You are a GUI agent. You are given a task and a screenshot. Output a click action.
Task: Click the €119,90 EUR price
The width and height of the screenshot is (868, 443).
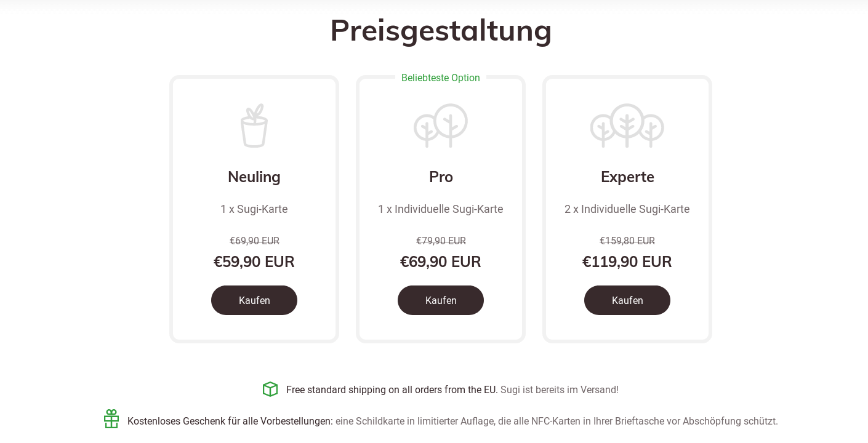pyautogui.click(x=627, y=261)
